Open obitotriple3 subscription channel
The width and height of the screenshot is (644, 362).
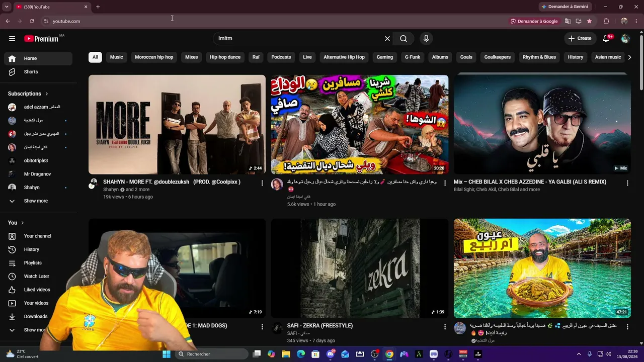(x=38, y=161)
